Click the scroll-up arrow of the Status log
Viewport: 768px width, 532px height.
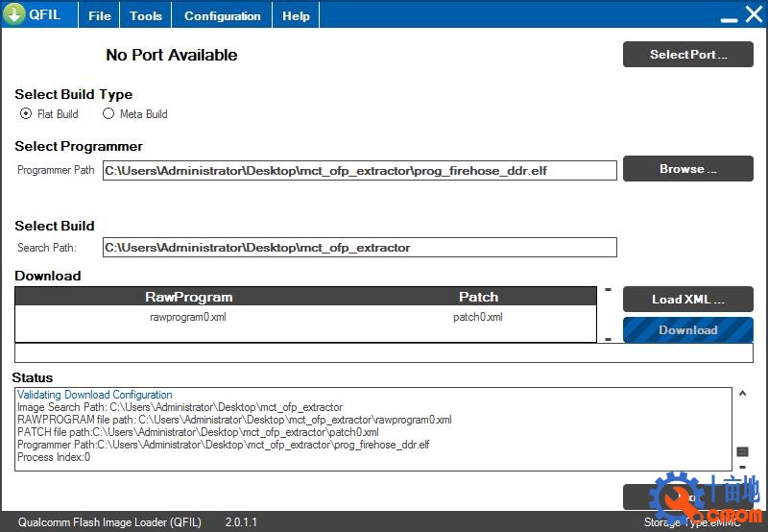point(741,393)
